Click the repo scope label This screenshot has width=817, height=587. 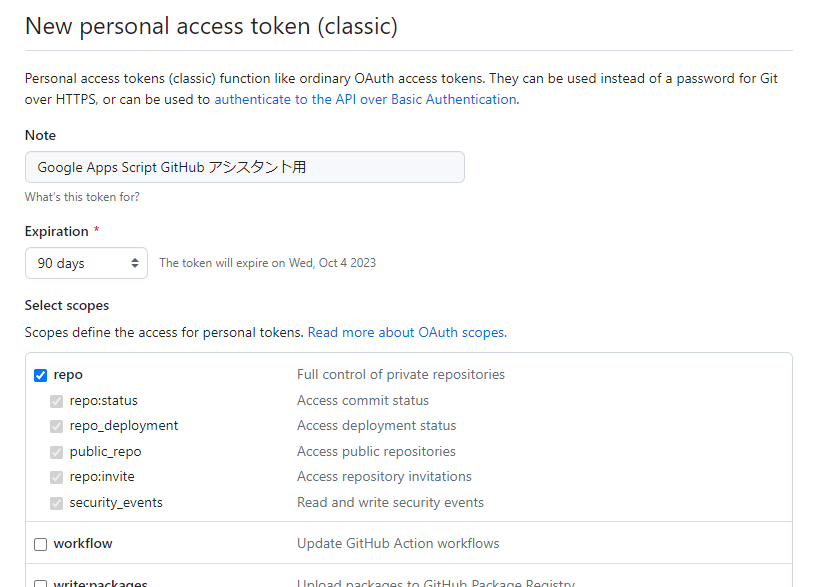68,375
